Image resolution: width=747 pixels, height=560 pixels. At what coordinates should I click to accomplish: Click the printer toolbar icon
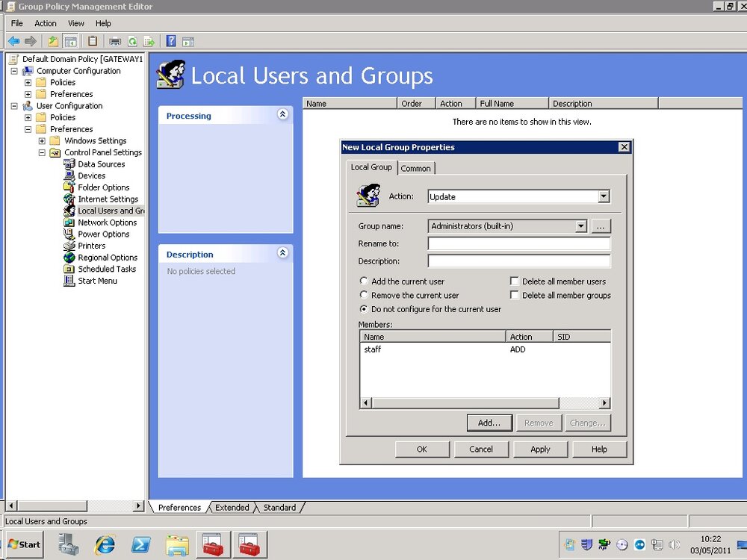(x=115, y=41)
